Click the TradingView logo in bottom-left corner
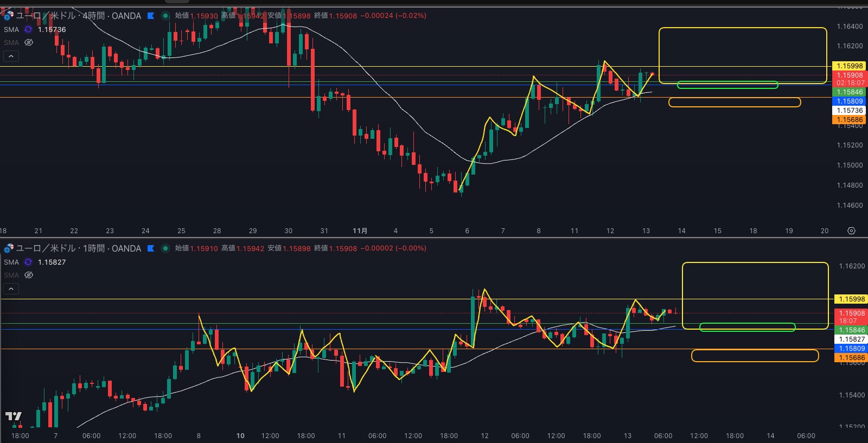The height and width of the screenshot is (443, 868). (x=13, y=416)
